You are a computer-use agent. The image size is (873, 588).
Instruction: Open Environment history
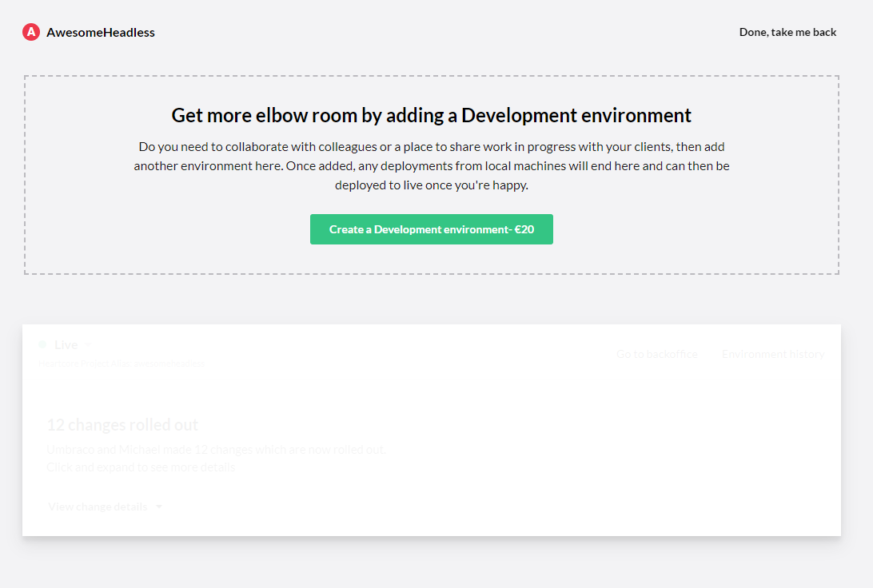coord(772,354)
